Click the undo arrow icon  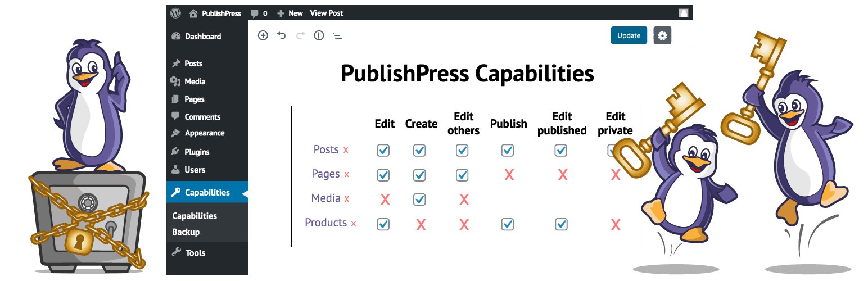pos(282,35)
